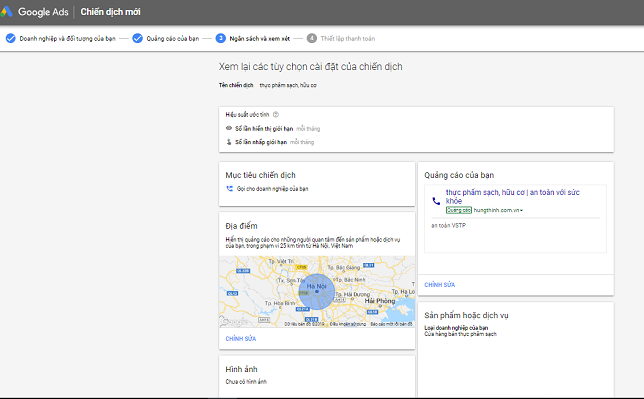Click 'CHỈNH SỬA' under the location map

click(x=241, y=339)
